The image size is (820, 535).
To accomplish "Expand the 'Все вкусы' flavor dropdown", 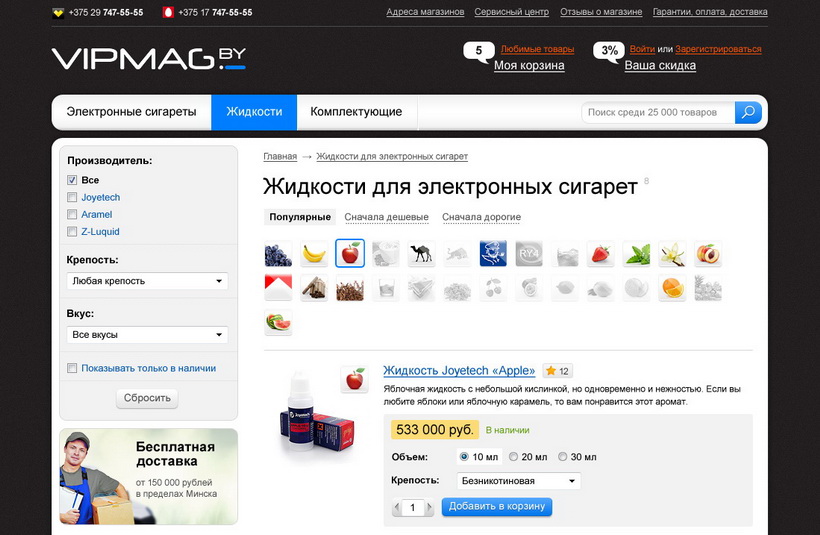I will (147, 335).
